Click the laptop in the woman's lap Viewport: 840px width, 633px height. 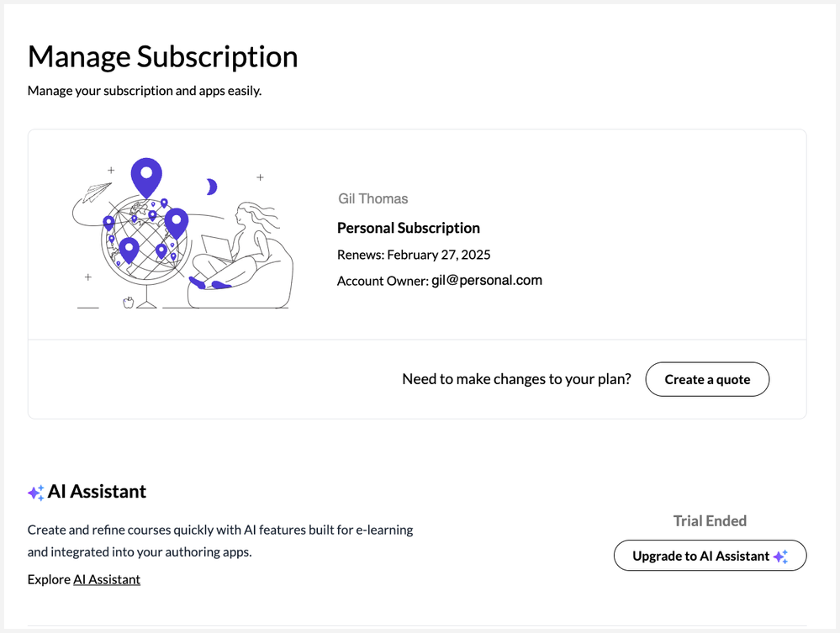(215, 250)
